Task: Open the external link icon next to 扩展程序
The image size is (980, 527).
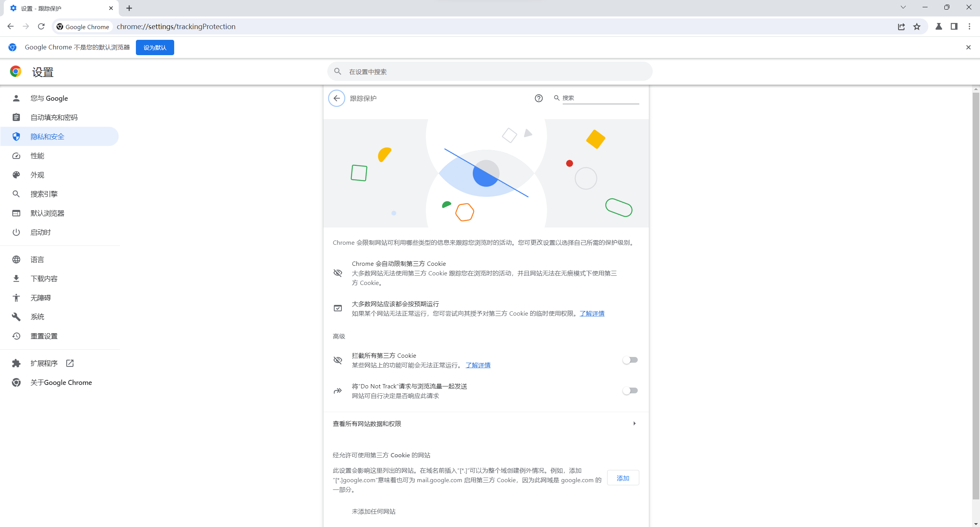Action: (70, 363)
